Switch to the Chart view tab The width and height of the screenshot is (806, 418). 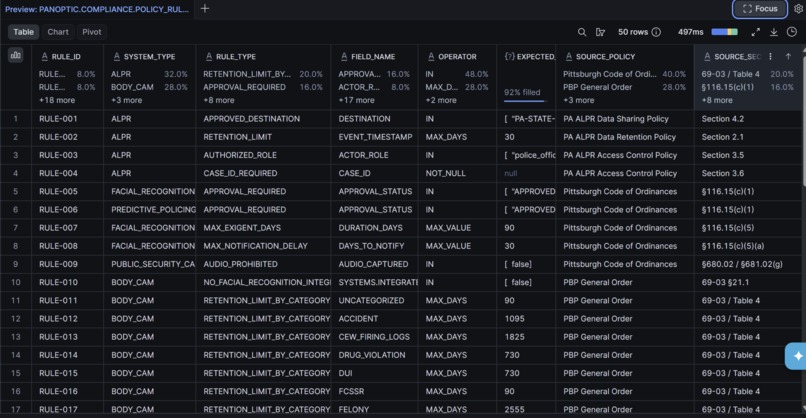point(58,32)
